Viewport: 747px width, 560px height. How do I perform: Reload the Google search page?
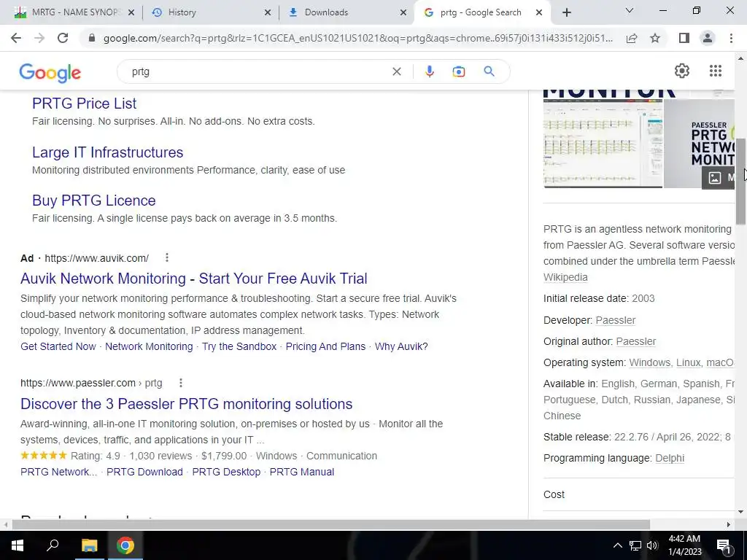[x=63, y=38]
